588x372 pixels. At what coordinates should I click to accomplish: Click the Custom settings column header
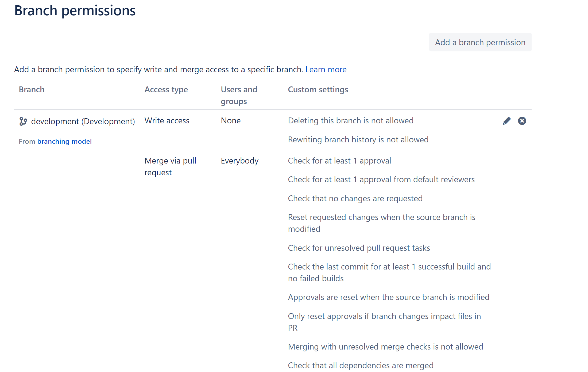tap(318, 90)
